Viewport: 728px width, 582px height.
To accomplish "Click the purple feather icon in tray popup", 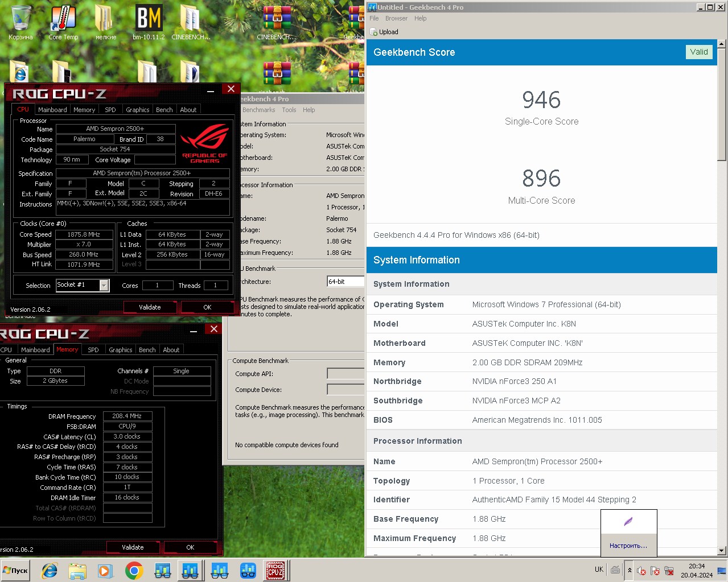I will click(628, 522).
